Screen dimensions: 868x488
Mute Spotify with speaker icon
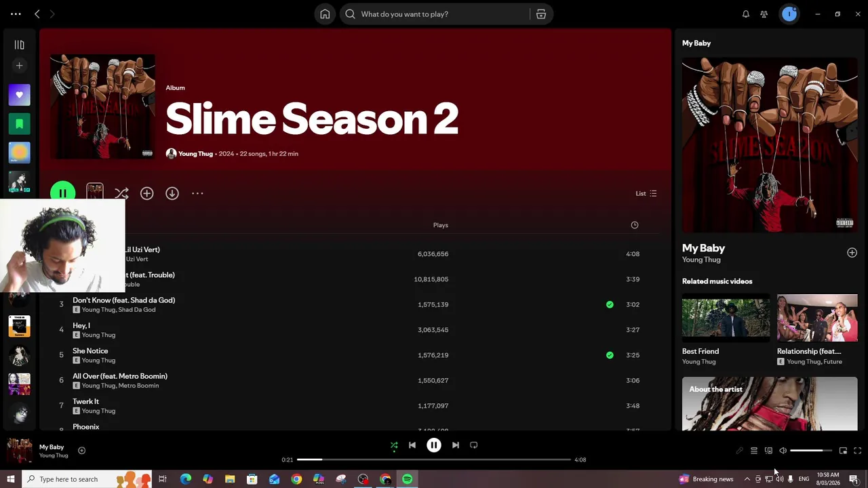click(x=783, y=451)
